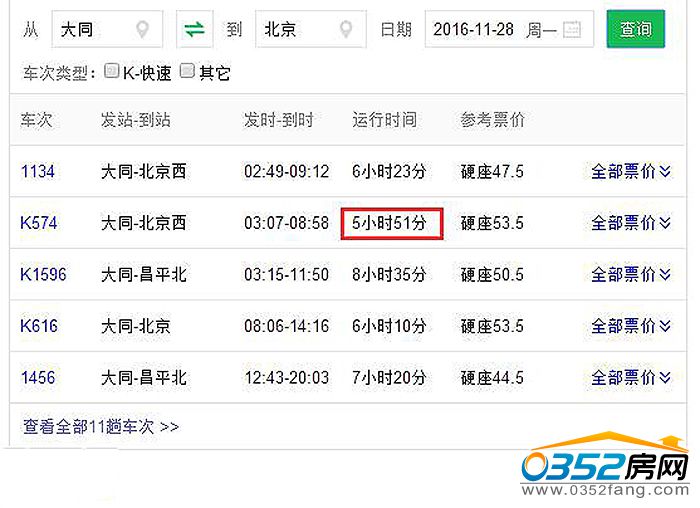Expand 全部票价 for train K616

[x=630, y=326]
